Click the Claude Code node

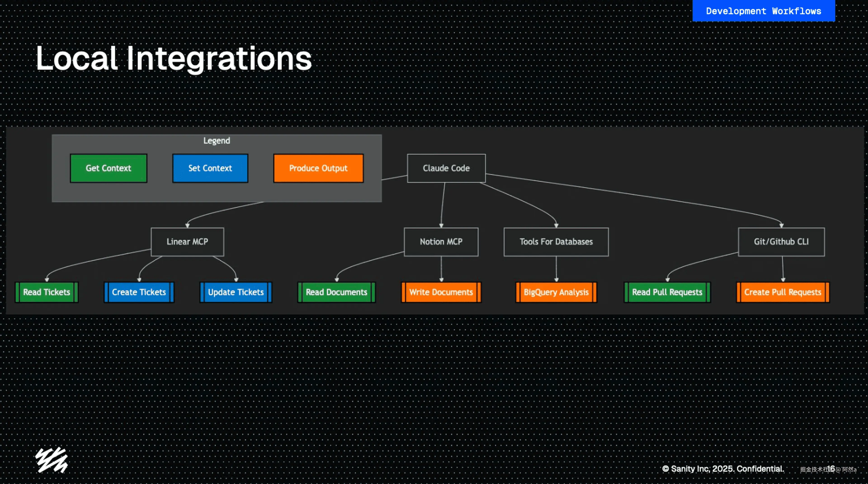click(446, 168)
